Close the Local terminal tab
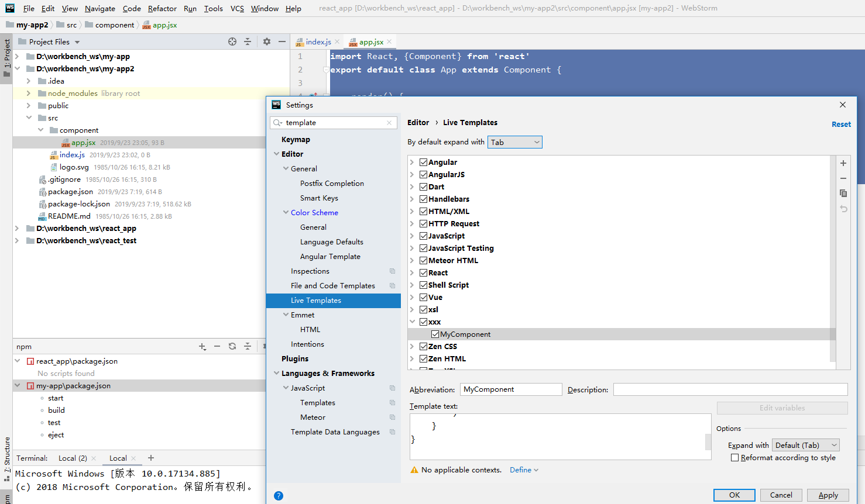Screen dimensions: 865x504 click(133, 458)
